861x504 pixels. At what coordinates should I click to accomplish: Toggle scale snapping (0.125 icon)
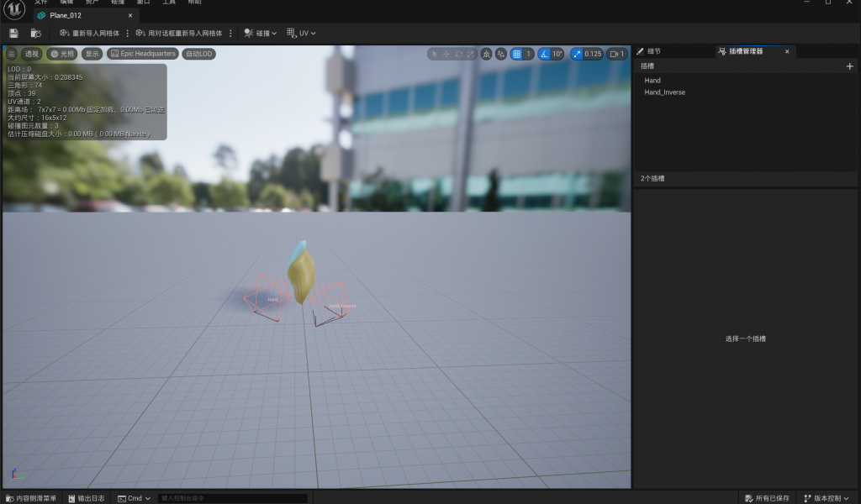(578, 54)
